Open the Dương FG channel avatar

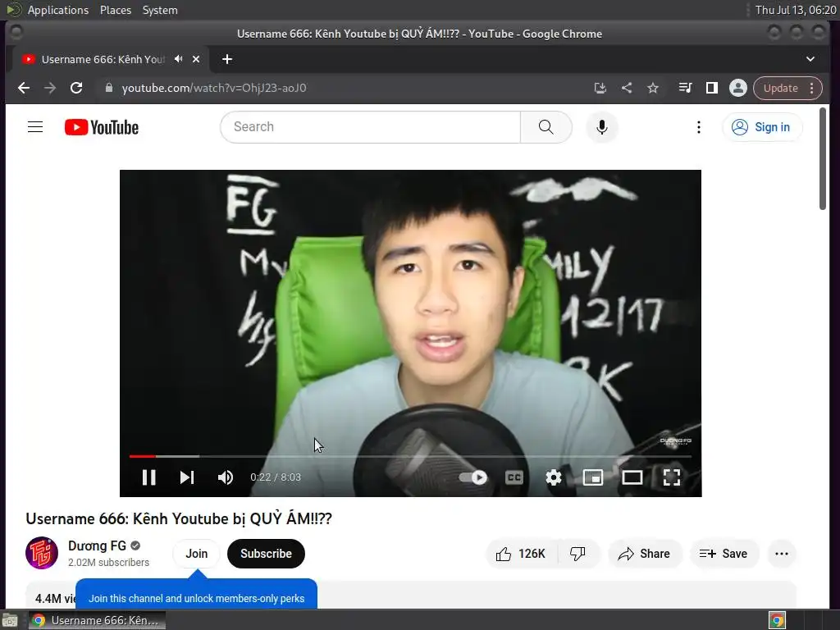click(x=42, y=553)
